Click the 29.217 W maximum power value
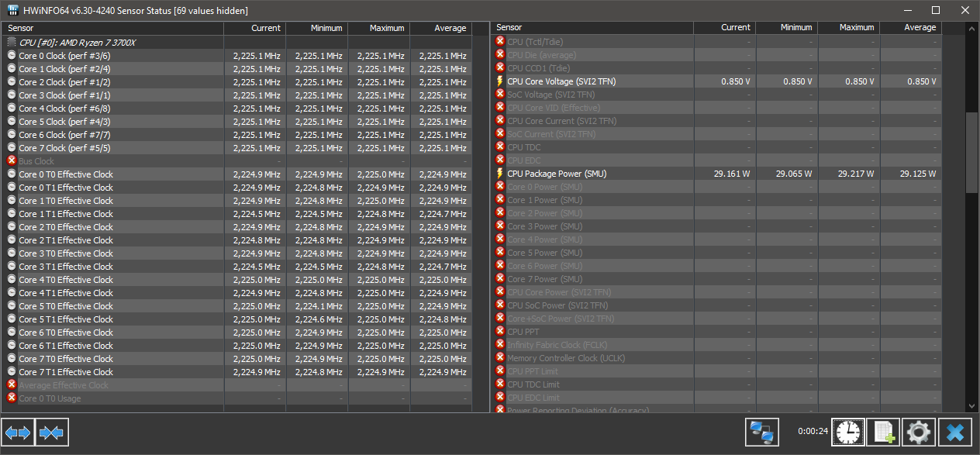980x455 pixels. click(856, 174)
